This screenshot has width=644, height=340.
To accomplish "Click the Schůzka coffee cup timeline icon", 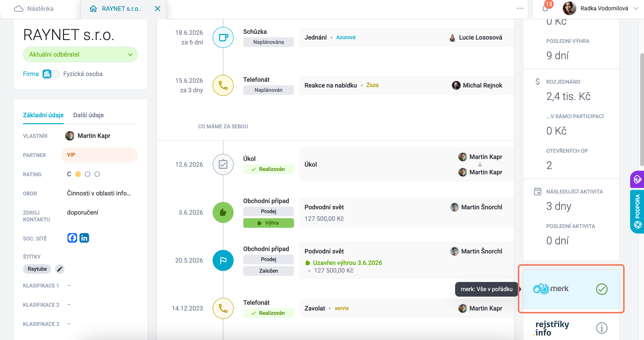I will [x=223, y=37].
